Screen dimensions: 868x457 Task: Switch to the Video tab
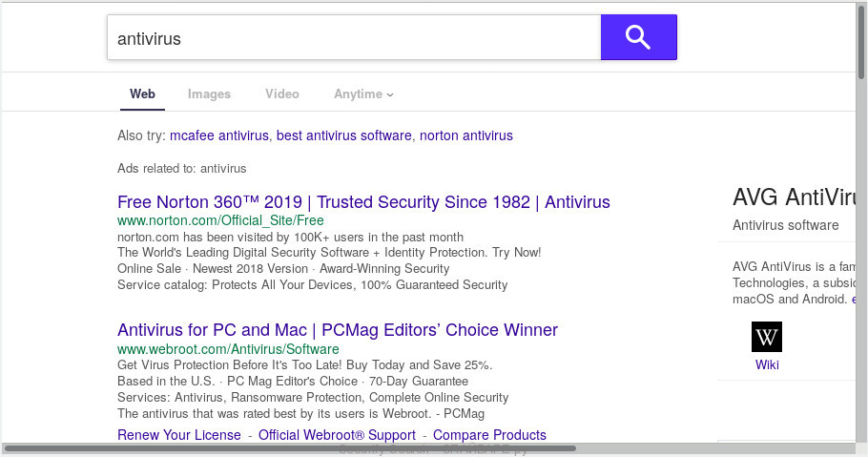click(x=282, y=94)
